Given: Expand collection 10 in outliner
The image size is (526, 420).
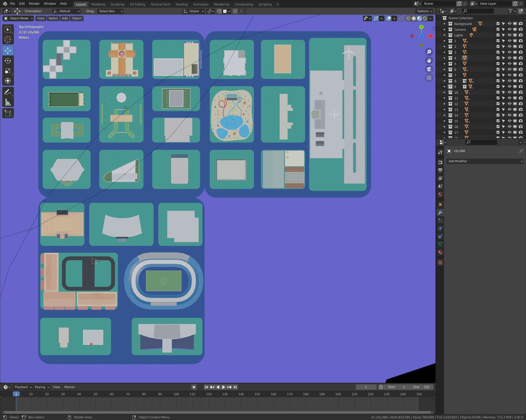Looking at the screenshot, I should click(444, 93).
